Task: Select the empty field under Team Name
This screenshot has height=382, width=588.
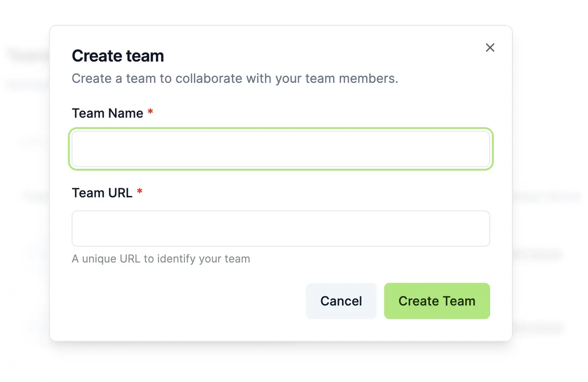Action: (280, 149)
